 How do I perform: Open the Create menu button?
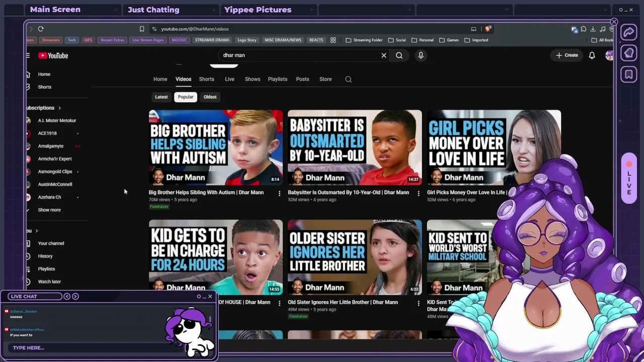click(567, 55)
